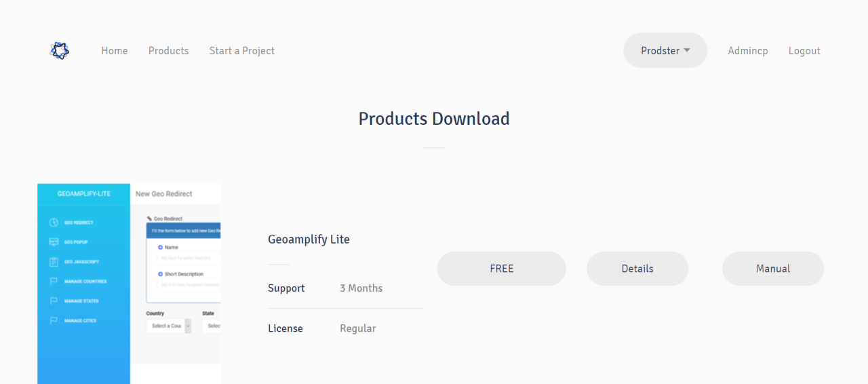This screenshot has height=384, width=868.
Task: Click the Manage Countries flag icon
Action: point(54,282)
